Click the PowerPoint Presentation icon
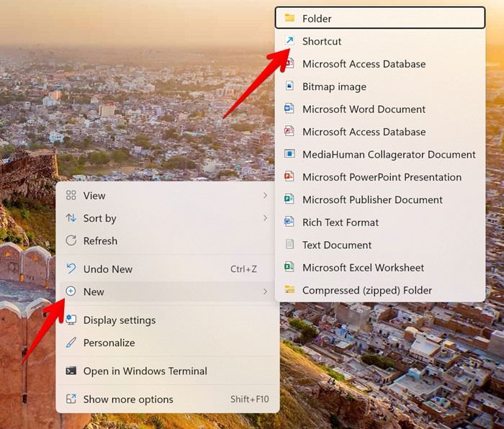Viewport: 504px width, 429px height. (x=289, y=176)
